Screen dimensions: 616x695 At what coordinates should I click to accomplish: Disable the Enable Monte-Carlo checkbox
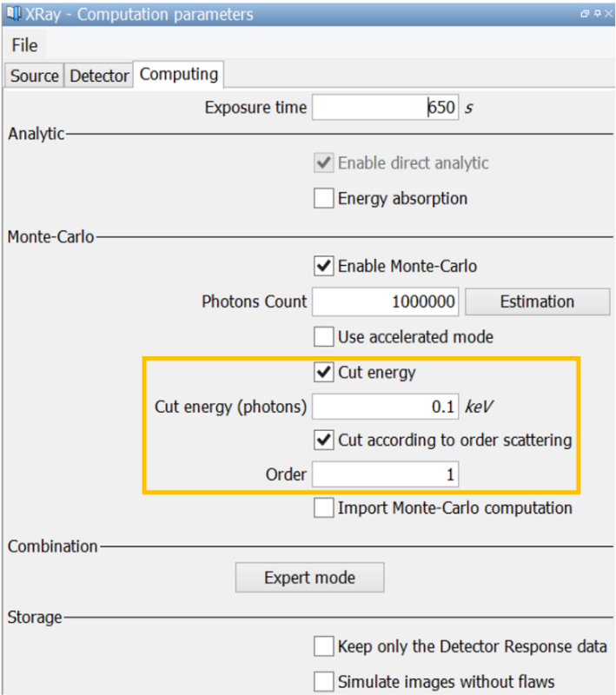[x=324, y=266]
